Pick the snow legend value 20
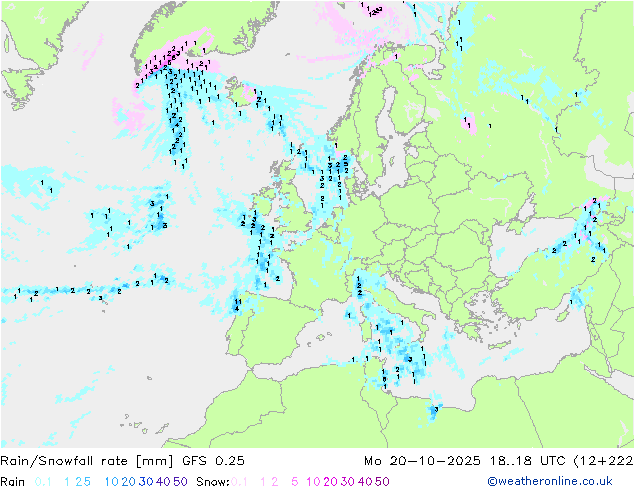This screenshot has width=634, height=490. [x=330, y=482]
